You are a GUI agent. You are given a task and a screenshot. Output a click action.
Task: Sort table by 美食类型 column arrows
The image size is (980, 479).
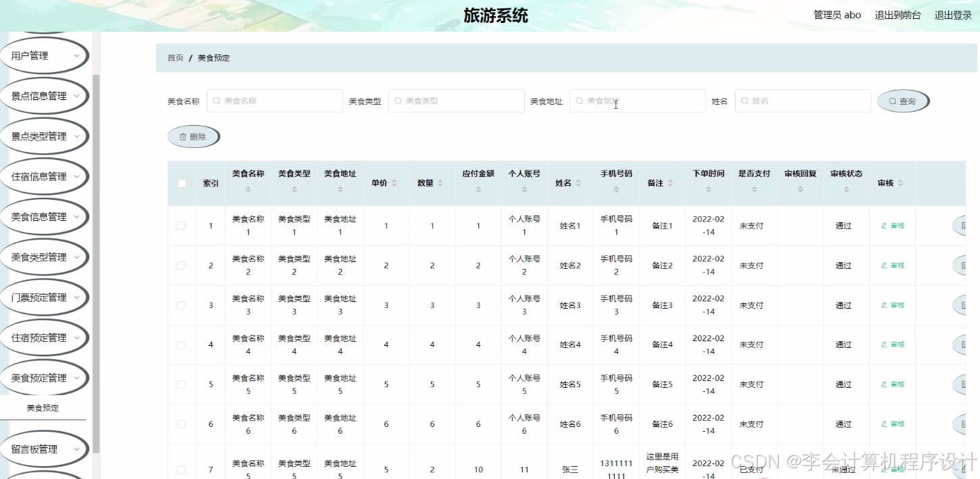pos(294,190)
